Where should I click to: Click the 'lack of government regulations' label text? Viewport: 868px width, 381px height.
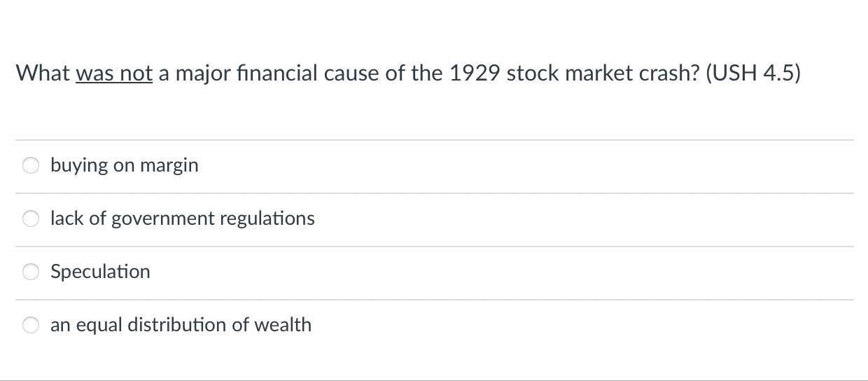coord(182,219)
